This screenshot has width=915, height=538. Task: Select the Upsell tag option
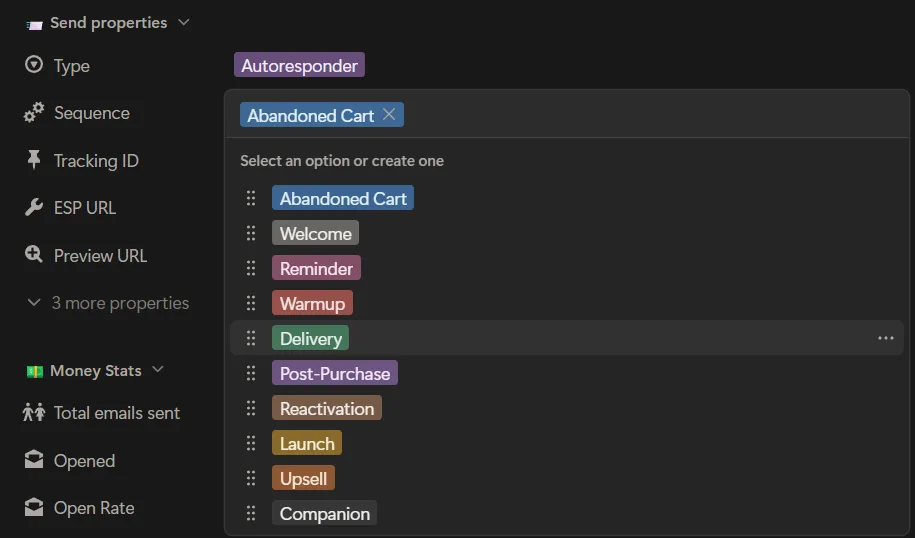point(303,479)
